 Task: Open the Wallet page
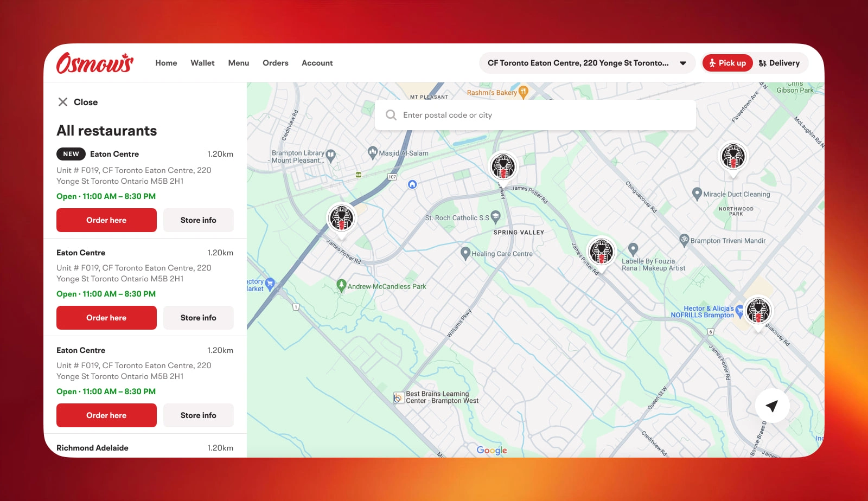[202, 63]
